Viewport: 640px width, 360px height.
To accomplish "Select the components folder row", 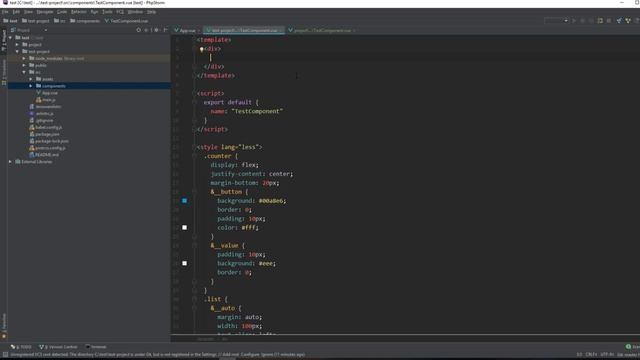I will coord(89,86).
